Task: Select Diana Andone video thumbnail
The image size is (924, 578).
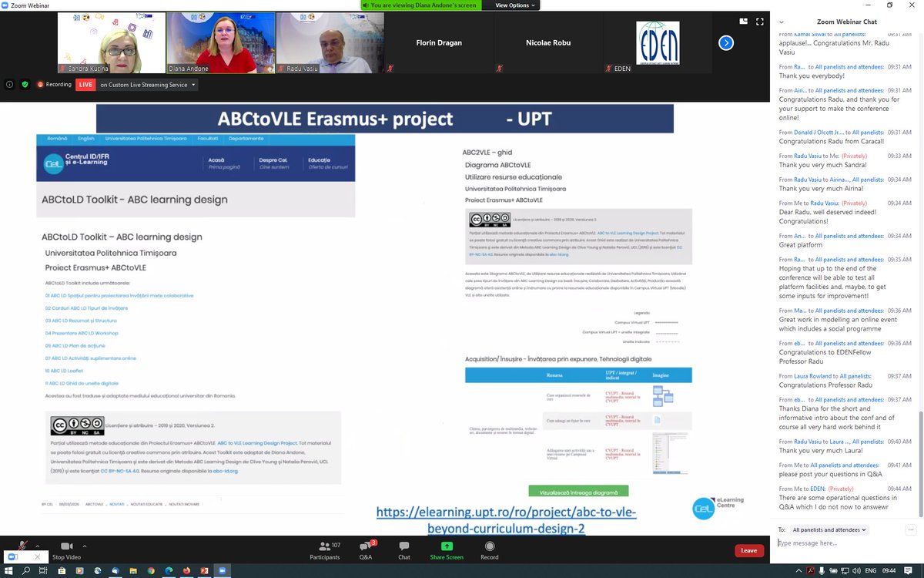Action: pyautogui.click(x=221, y=42)
